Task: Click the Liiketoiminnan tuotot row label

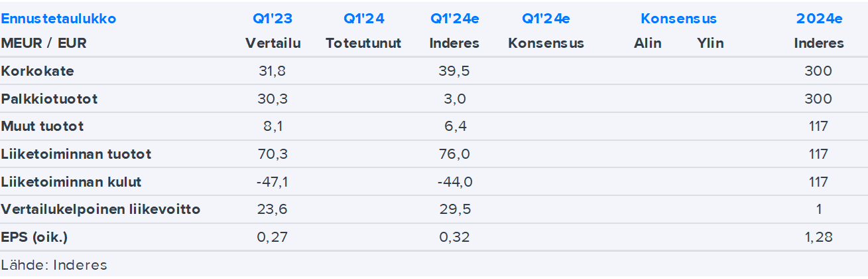Action: (76, 154)
